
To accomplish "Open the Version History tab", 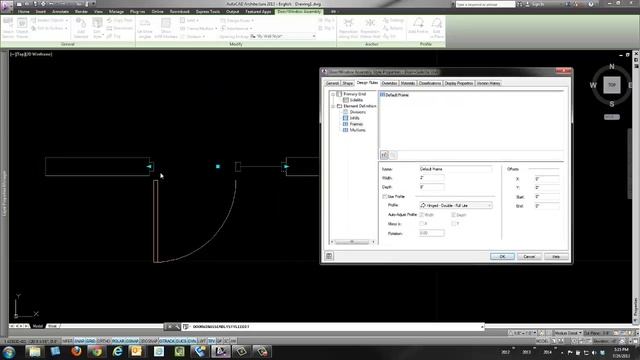I will (x=489, y=83).
